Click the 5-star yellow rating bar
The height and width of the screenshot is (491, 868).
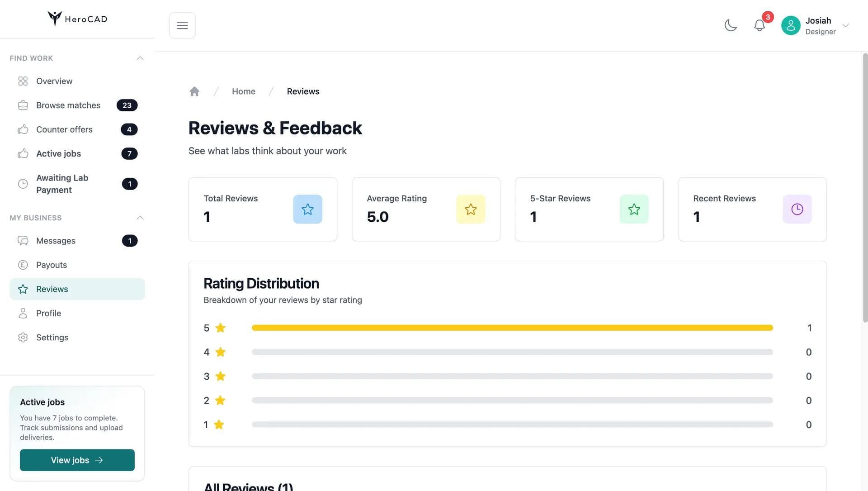(512, 328)
